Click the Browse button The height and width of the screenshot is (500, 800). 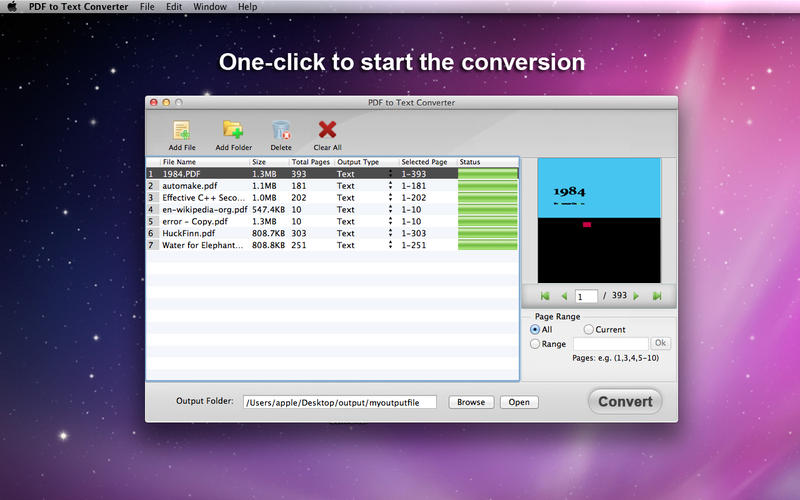click(471, 402)
